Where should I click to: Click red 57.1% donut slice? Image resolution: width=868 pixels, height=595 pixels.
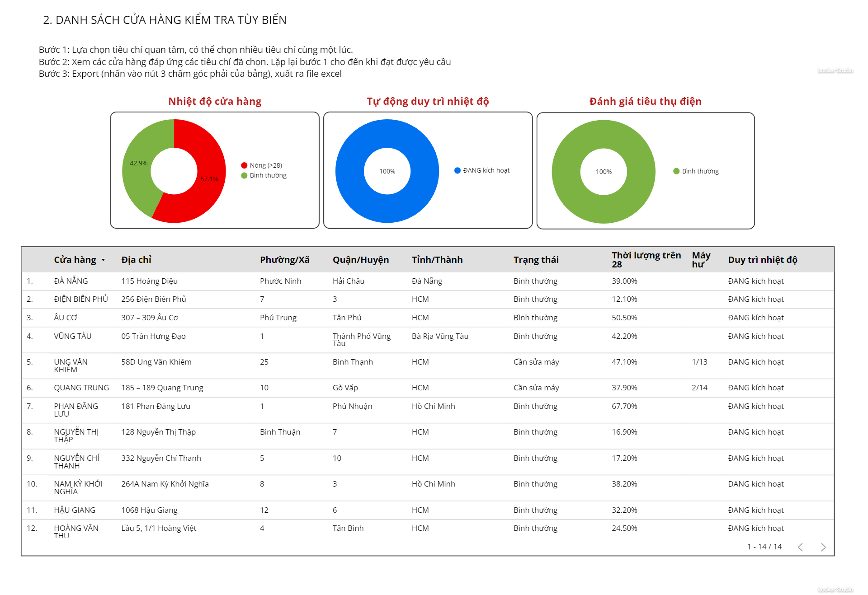click(x=209, y=179)
